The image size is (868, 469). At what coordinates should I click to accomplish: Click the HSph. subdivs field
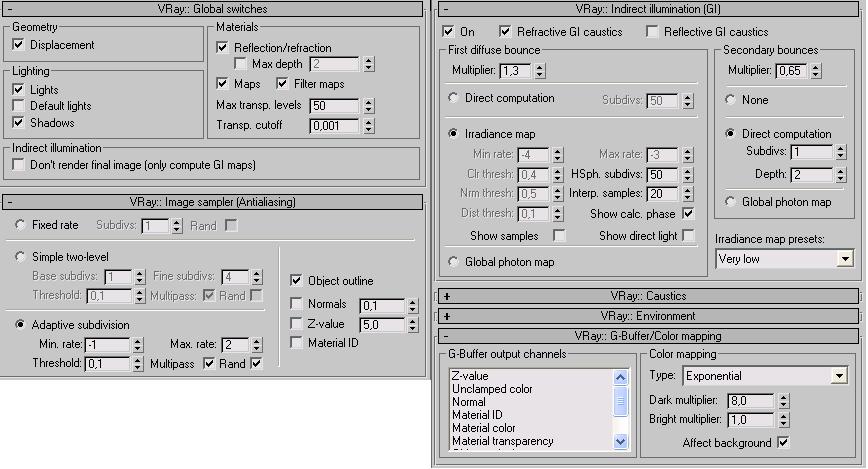(662, 175)
